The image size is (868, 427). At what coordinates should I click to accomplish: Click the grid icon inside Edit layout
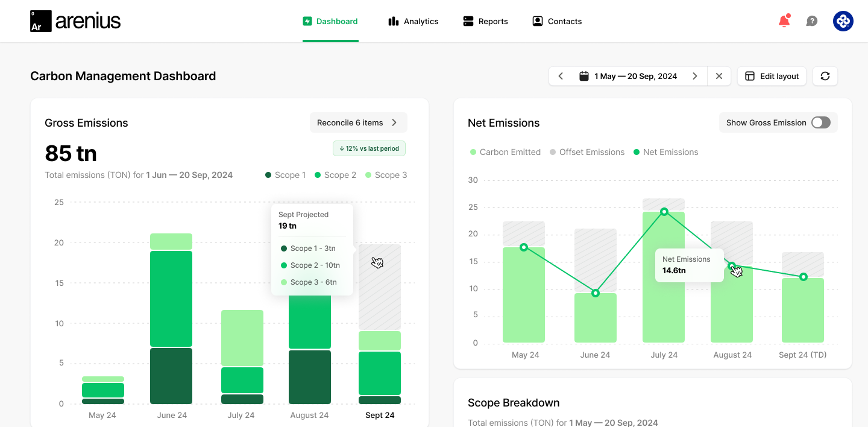coord(750,76)
